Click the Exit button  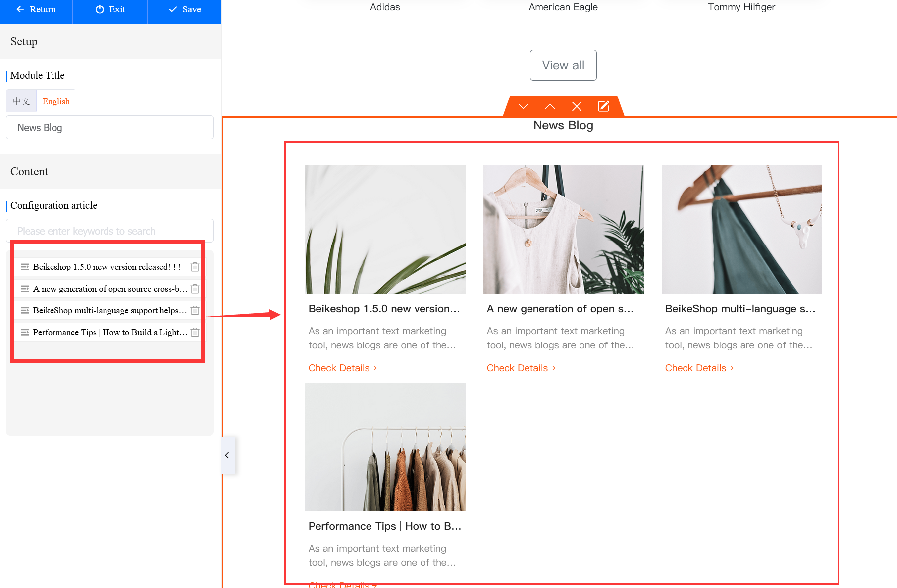point(110,10)
